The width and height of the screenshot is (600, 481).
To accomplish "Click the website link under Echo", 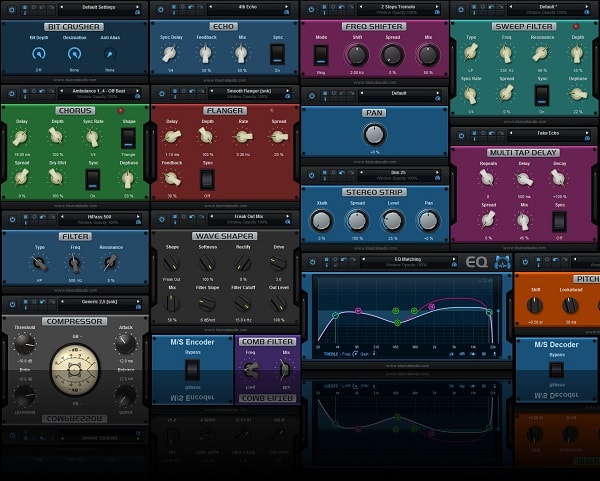I will pos(225,80).
